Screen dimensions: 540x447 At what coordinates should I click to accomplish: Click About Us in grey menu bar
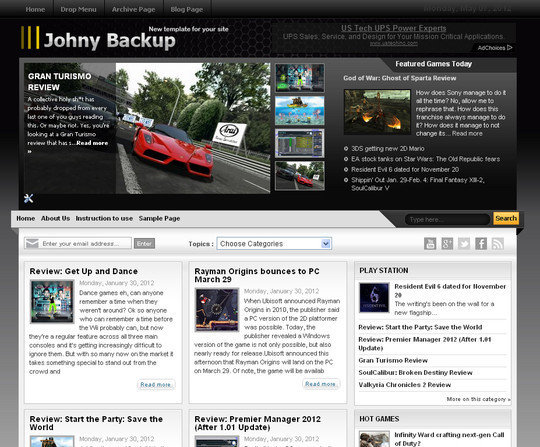point(55,218)
